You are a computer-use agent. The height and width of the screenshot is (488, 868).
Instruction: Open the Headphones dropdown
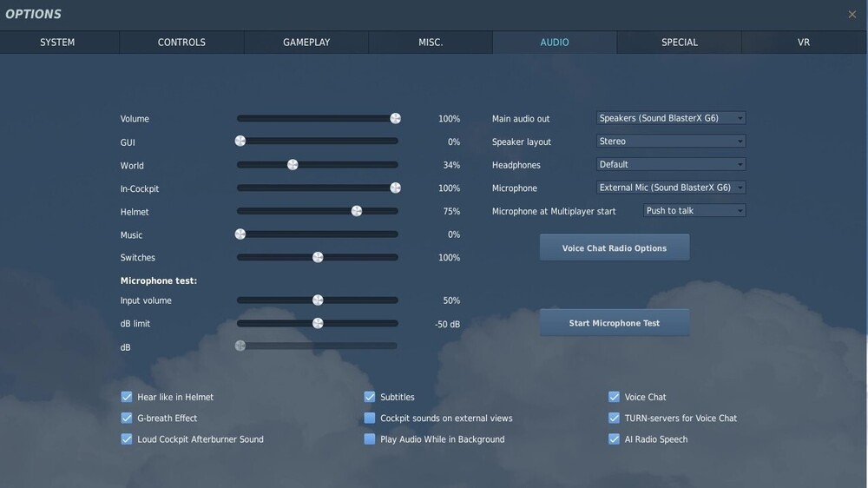tap(671, 164)
